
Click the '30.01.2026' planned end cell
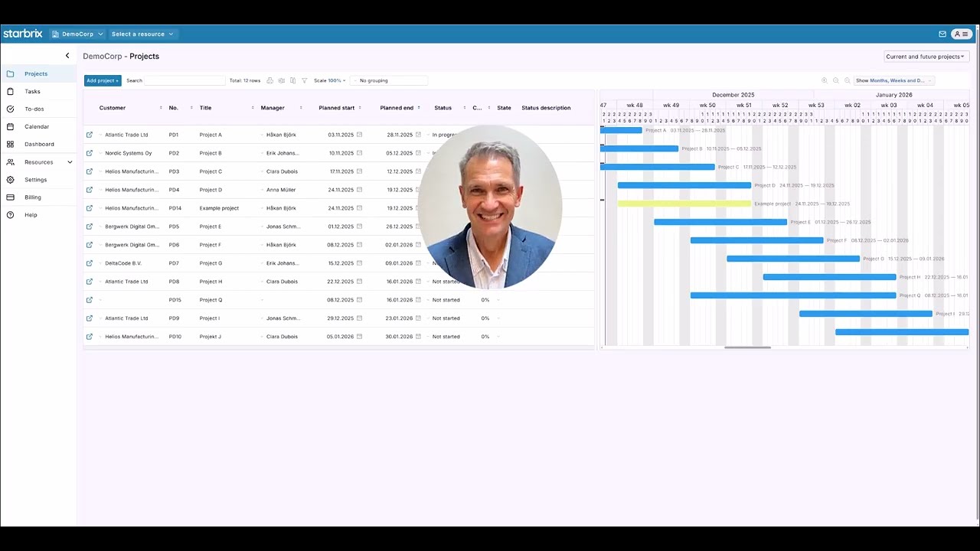[x=400, y=337]
